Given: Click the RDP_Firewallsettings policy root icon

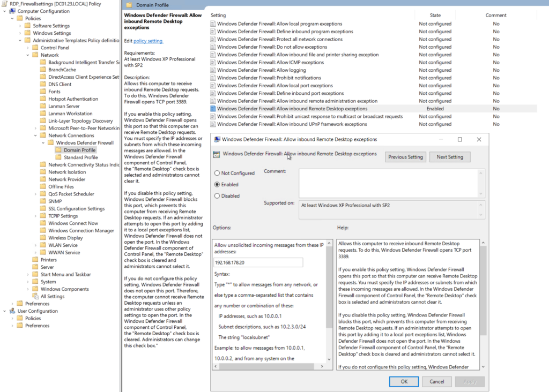Looking at the screenshot, I should tap(4, 4).
